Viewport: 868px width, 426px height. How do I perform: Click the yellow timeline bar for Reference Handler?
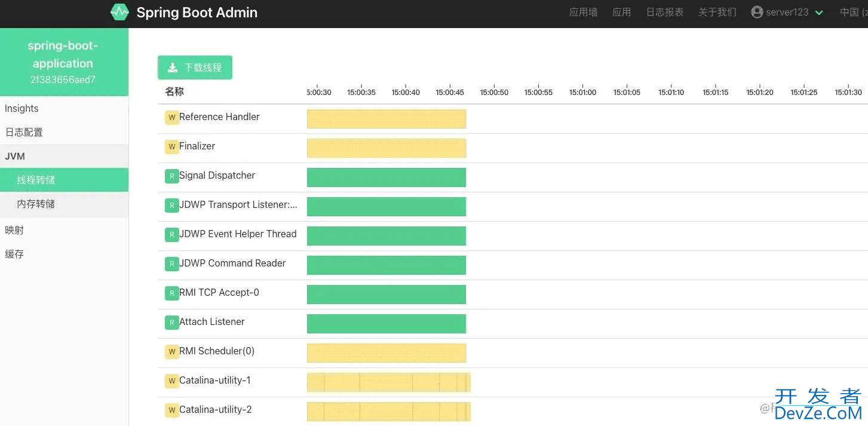pyautogui.click(x=387, y=119)
